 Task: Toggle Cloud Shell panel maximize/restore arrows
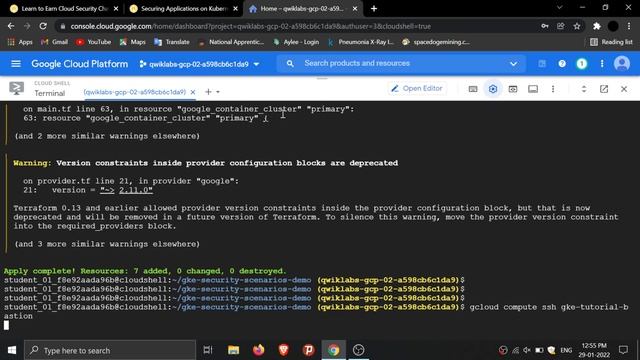tap(584, 89)
